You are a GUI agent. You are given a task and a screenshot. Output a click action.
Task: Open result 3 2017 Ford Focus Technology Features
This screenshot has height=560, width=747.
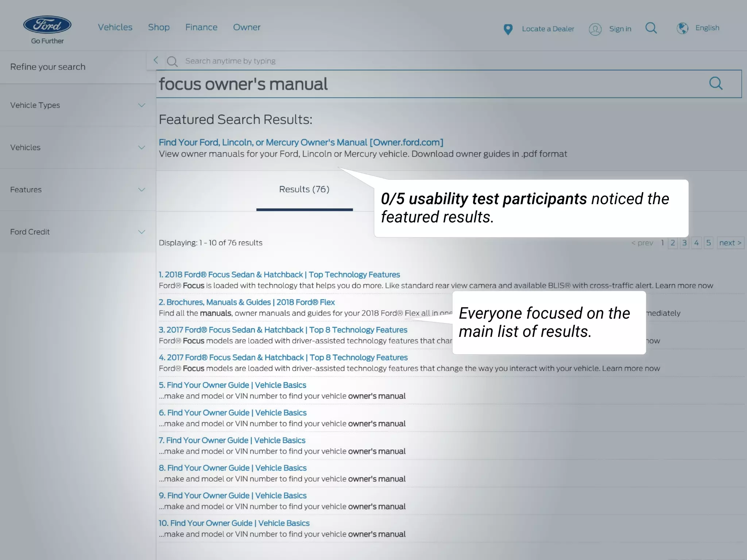(283, 330)
